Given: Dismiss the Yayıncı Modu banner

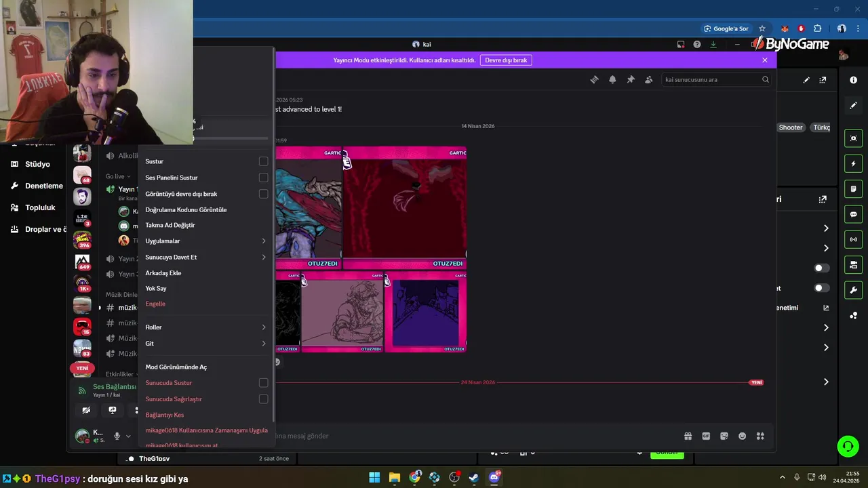Looking at the screenshot, I should pyautogui.click(x=765, y=60).
